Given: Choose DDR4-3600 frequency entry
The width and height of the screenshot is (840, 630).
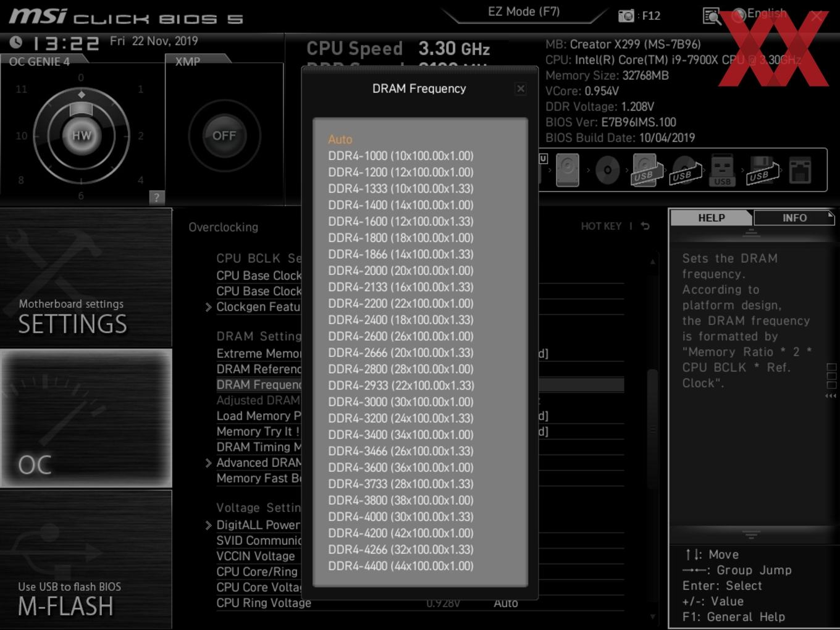Looking at the screenshot, I should tap(401, 468).
